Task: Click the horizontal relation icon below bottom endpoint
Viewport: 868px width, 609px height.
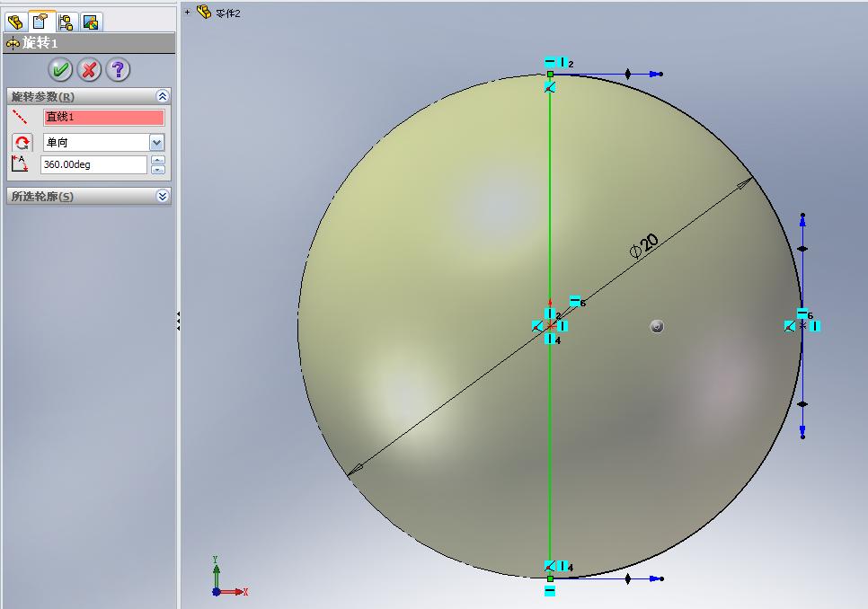Action: (x=550, y=591)
